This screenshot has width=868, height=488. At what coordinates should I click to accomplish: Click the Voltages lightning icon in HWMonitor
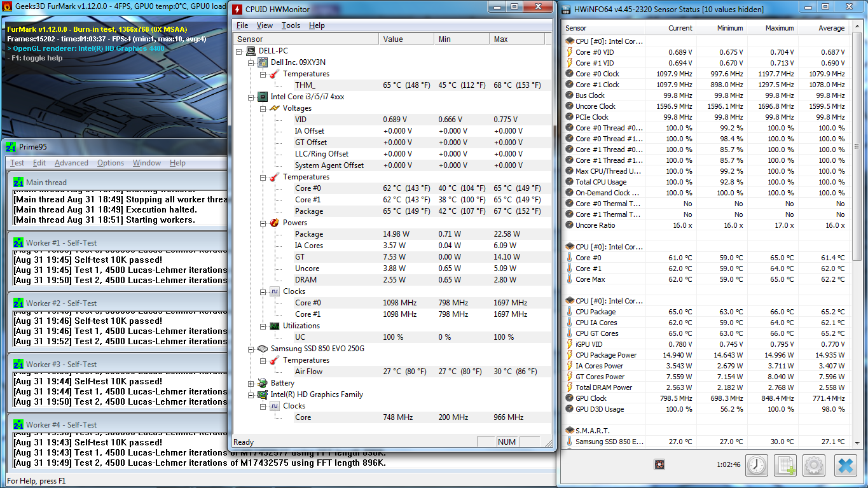(274, 108)
